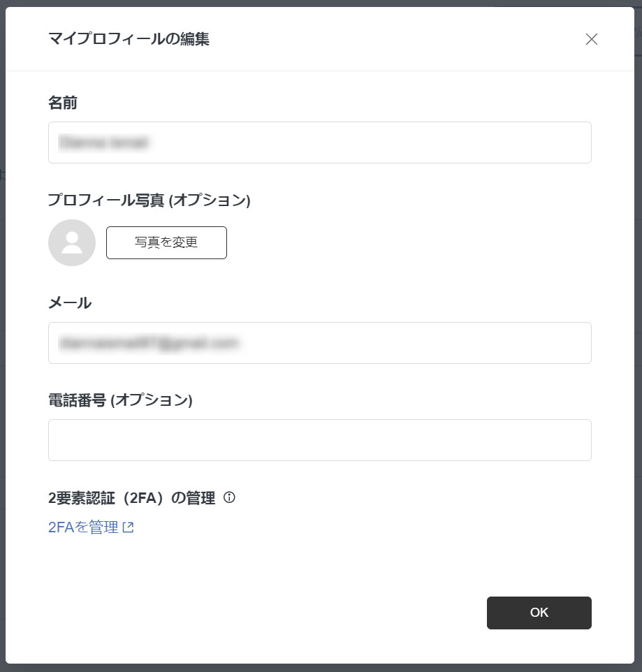Click the プロフィール写真 (オプション) label

[x=149, y=200]
